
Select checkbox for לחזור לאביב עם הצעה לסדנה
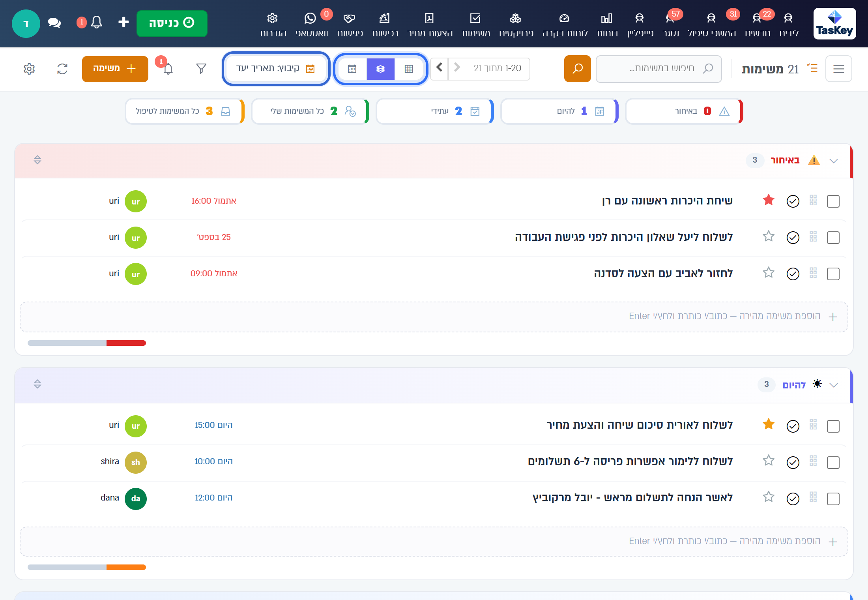833,274
